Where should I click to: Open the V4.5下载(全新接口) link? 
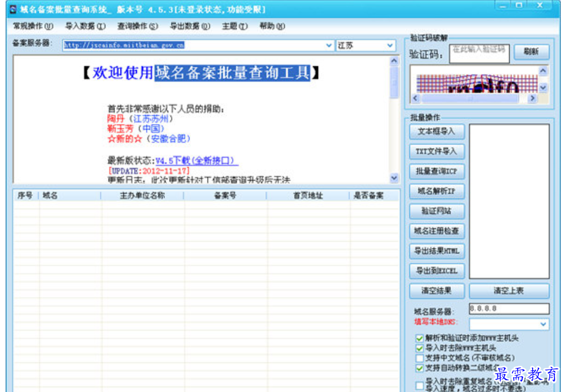point(197,160)
